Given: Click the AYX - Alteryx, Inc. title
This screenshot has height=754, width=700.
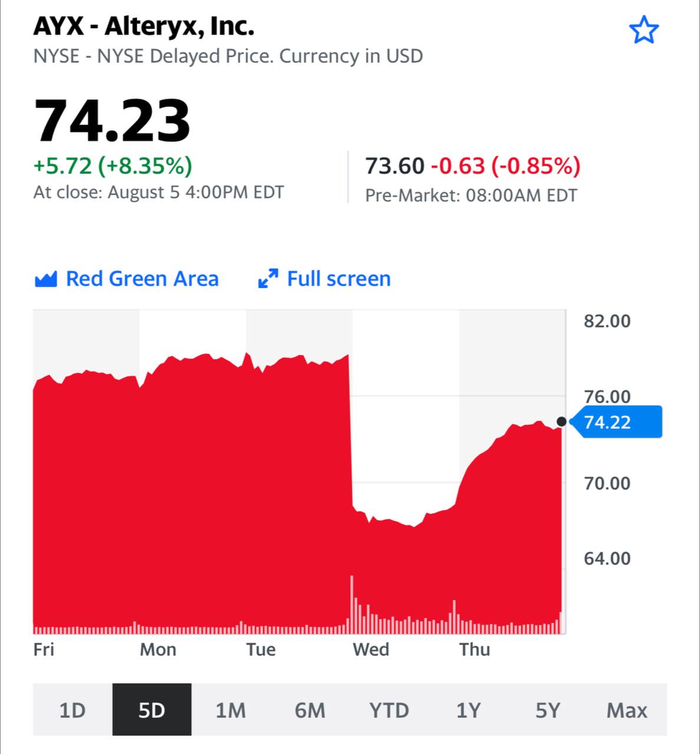Looking at the screenshot, I should tap(144, 27).
